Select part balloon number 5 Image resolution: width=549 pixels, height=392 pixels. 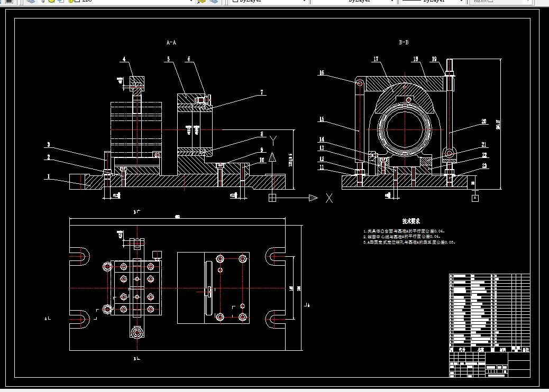[x=168, y=59]
